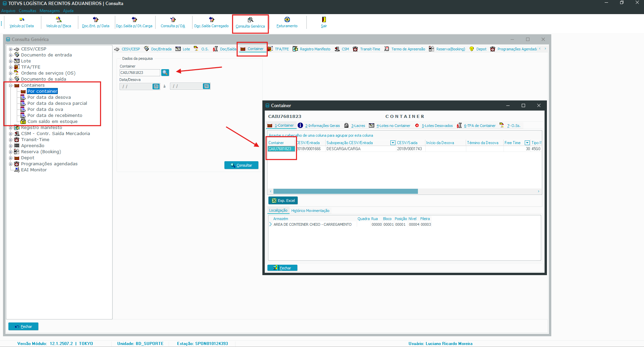Select the Por container tree item
Viewport: 644px width, 347px height.
[42, 91]
